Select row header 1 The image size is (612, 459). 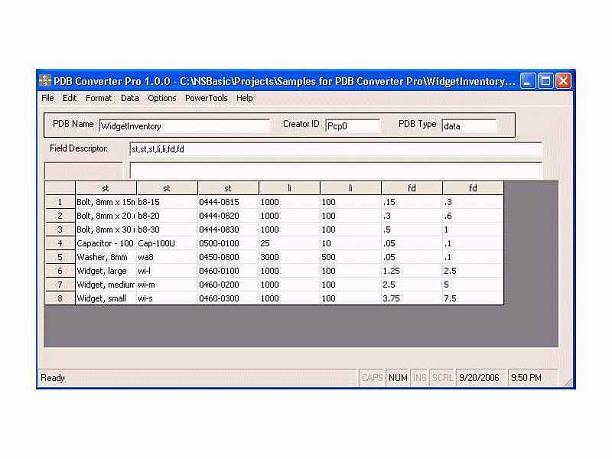[x=60, y=202]
